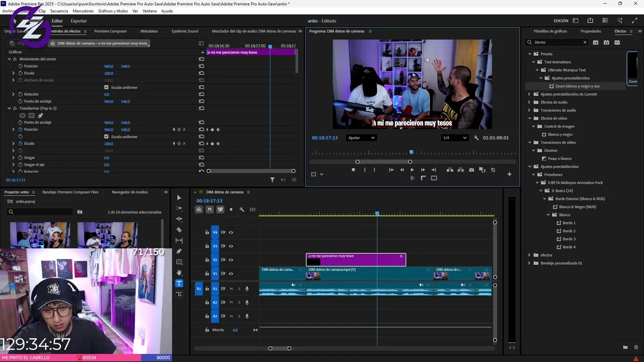Click the Extract button in Program monitor
Screen dimensions: 644x362
click(x=460, y=170)
